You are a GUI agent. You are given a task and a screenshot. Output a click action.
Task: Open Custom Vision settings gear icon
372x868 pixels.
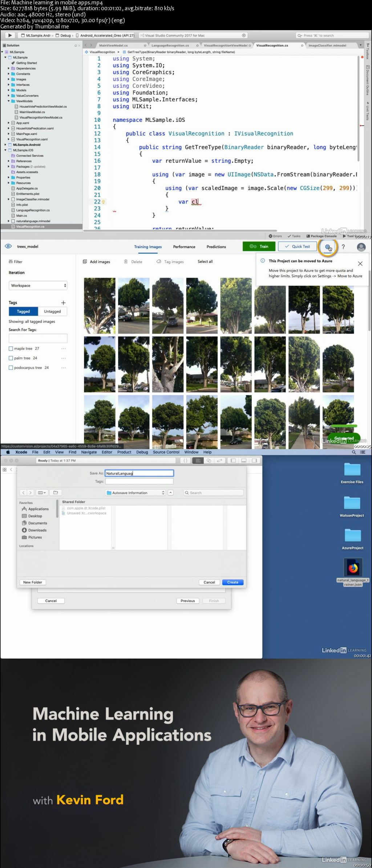point(328,247)
